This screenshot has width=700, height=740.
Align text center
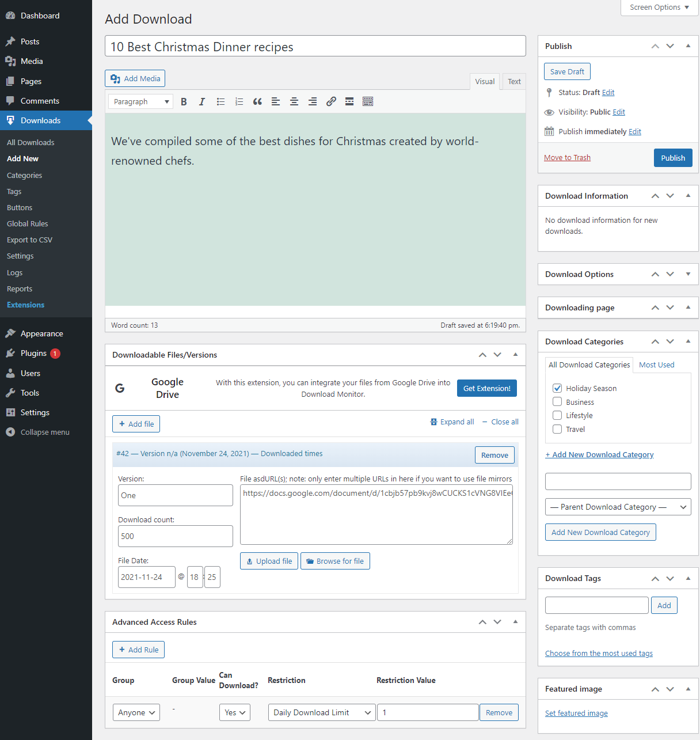tap(294, 102)
